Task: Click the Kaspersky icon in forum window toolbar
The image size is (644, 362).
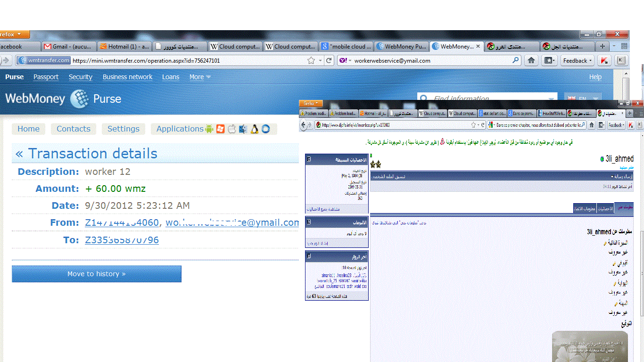Action: (630, 125)
